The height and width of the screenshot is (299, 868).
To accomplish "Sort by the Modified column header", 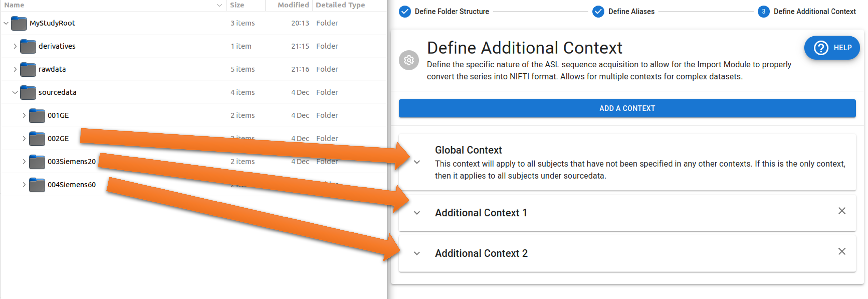I will click(x=293, y=5).
